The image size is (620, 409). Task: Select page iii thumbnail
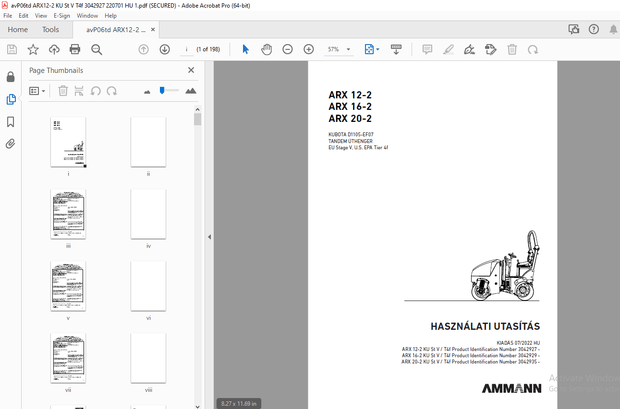tap(68, 214)
